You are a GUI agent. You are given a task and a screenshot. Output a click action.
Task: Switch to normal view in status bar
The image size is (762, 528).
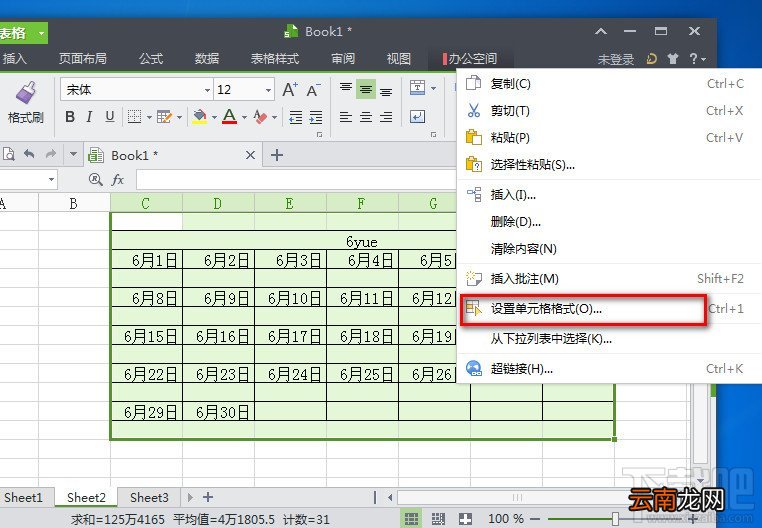[x=411, y=519]
